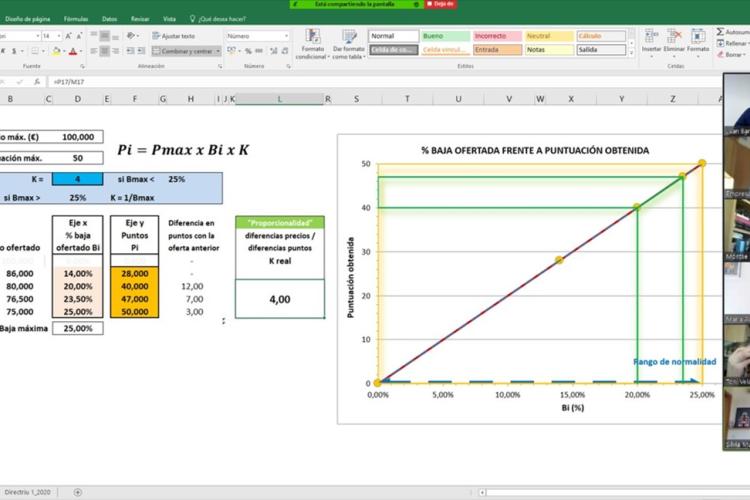This screenshot has height=500, width=750.
Task: Add a new sheet with plus icon
Action: coord(77,492)
